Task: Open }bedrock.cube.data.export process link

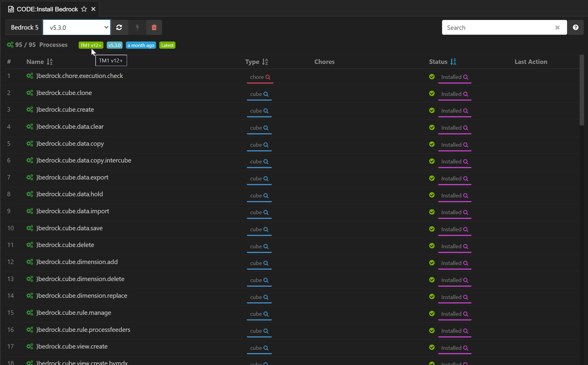Action: 72,177
